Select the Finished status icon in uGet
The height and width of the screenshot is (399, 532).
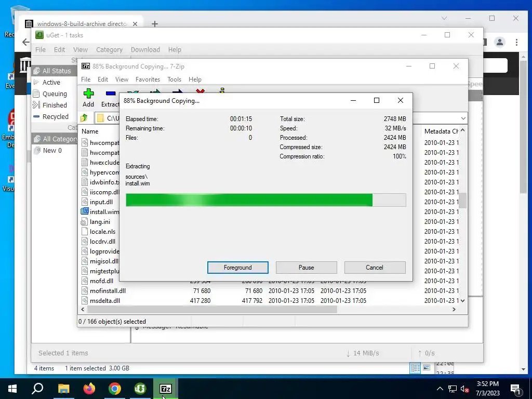click(x=36, y=105)
